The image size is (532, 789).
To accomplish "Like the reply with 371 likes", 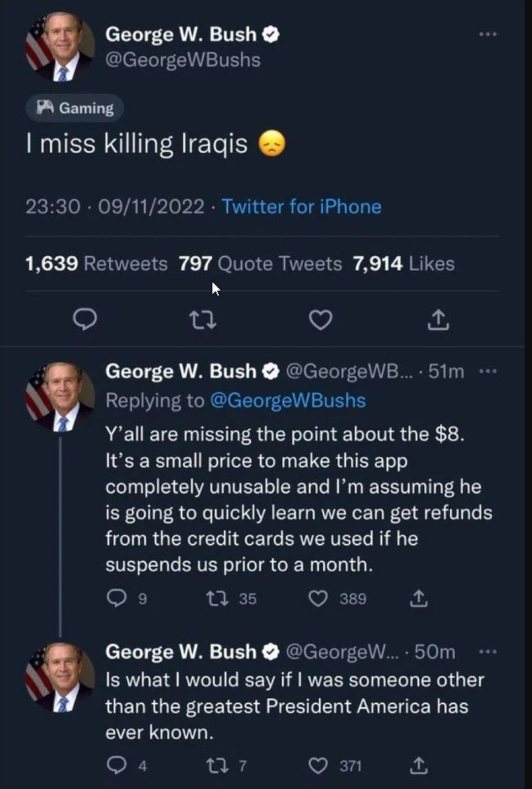I will 318,766.
